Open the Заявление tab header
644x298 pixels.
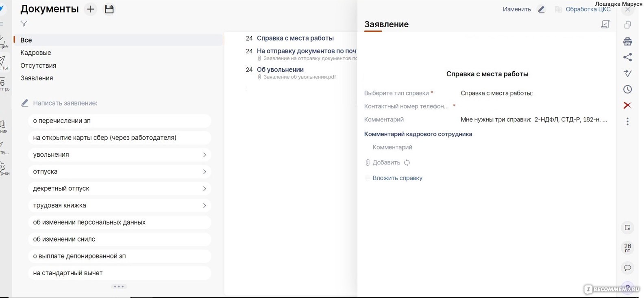click(x=386, y=24)
